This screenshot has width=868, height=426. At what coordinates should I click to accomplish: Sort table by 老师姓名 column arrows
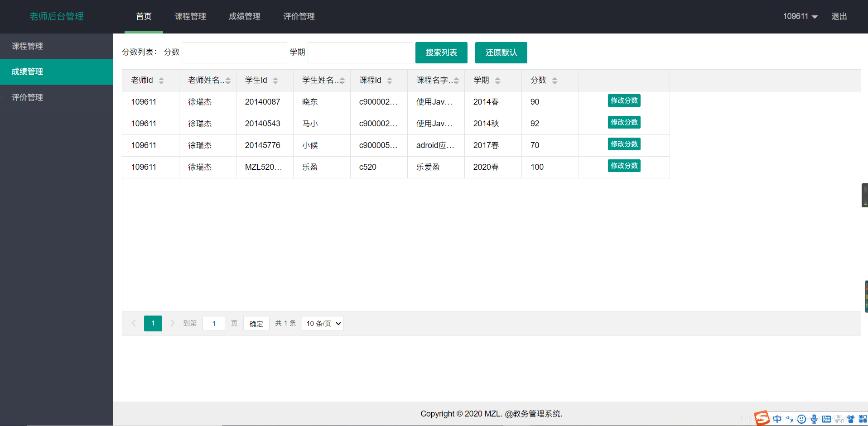tap(228, 81)
